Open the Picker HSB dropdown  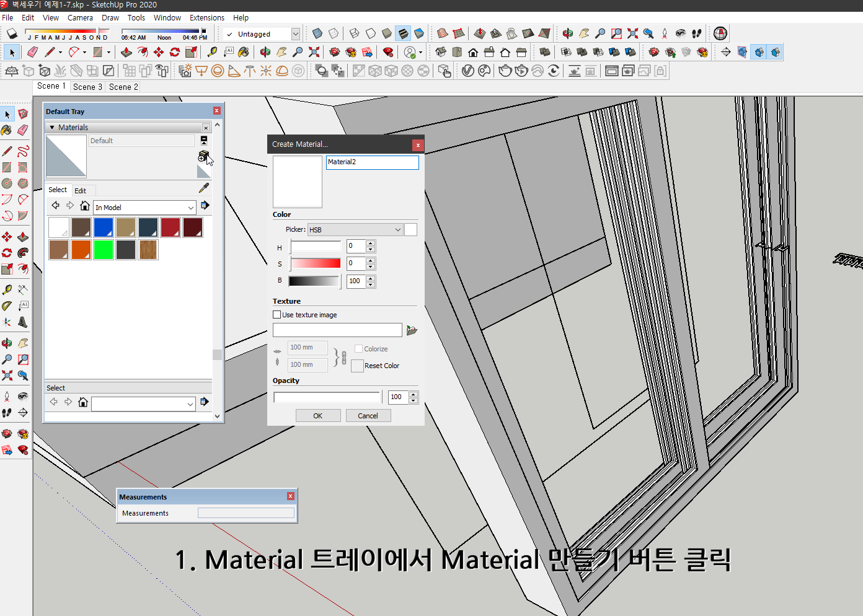tap(355, 230)
